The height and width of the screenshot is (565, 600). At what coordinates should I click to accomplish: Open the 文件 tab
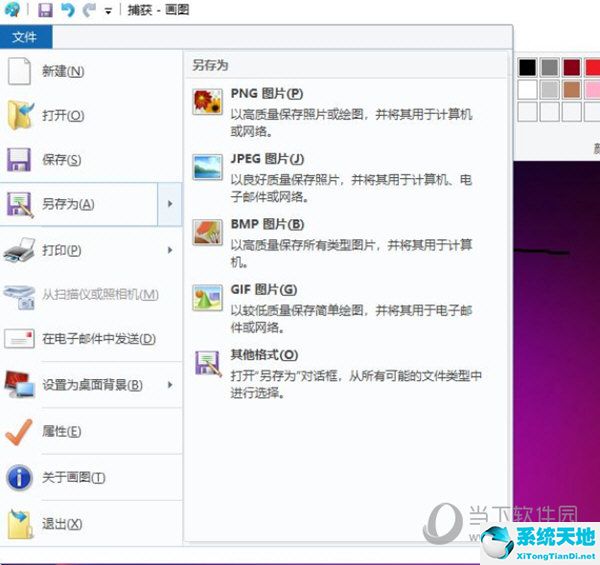click(x=25, y=37)
